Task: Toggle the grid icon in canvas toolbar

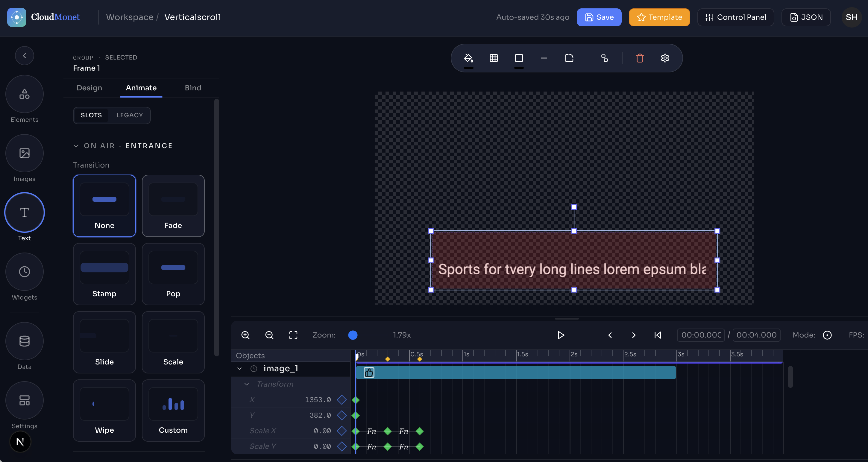Action: click(494, 58)
